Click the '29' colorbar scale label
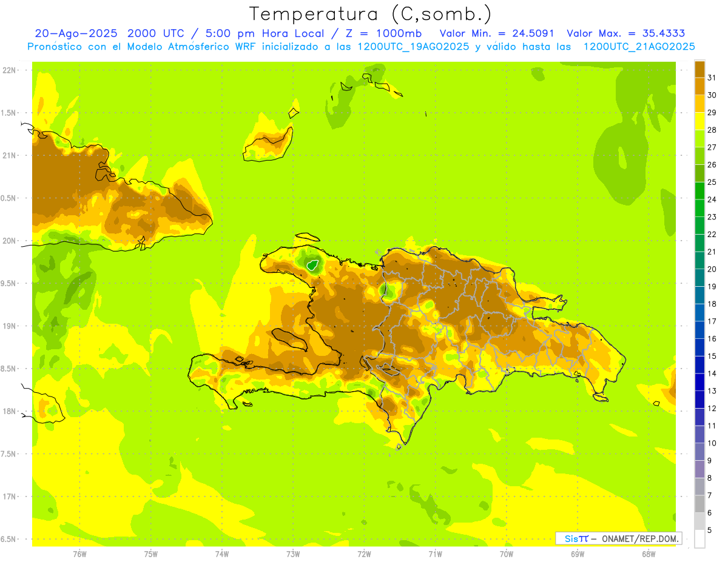This screenshot has width=728, height=562. (712, 113)
